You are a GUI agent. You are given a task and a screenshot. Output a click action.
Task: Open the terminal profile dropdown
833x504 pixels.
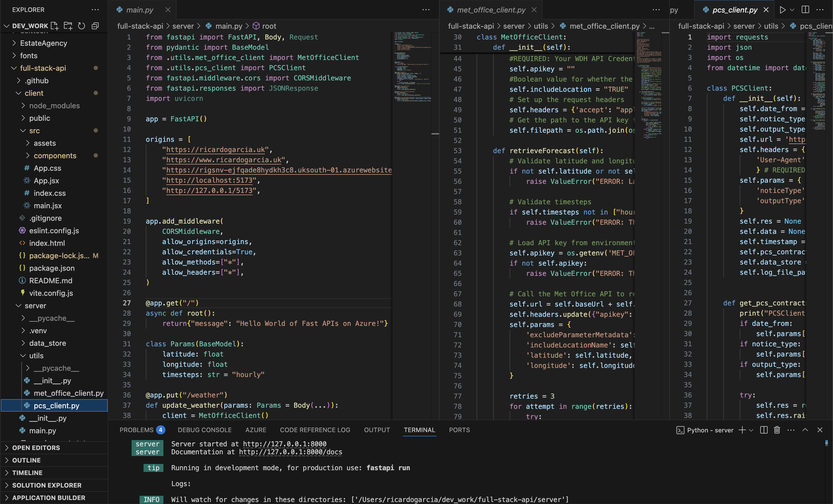coord(751,430)
